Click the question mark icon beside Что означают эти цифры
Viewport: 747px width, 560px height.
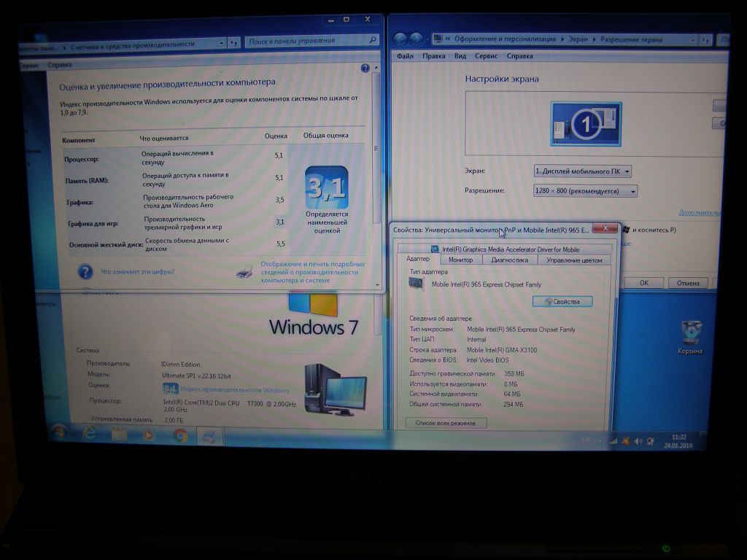click(x=85, y=271)
